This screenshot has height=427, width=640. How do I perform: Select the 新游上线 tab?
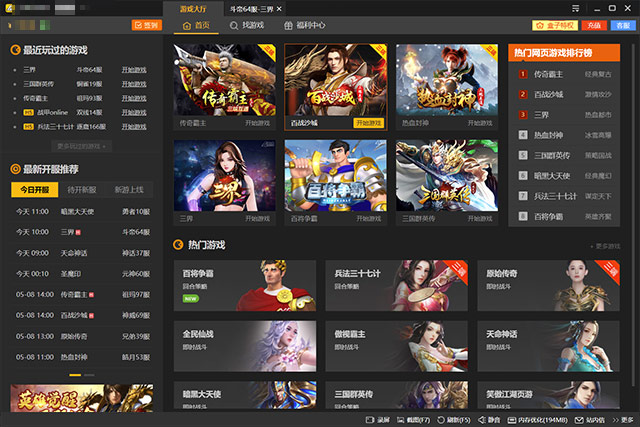pos(129,190)
